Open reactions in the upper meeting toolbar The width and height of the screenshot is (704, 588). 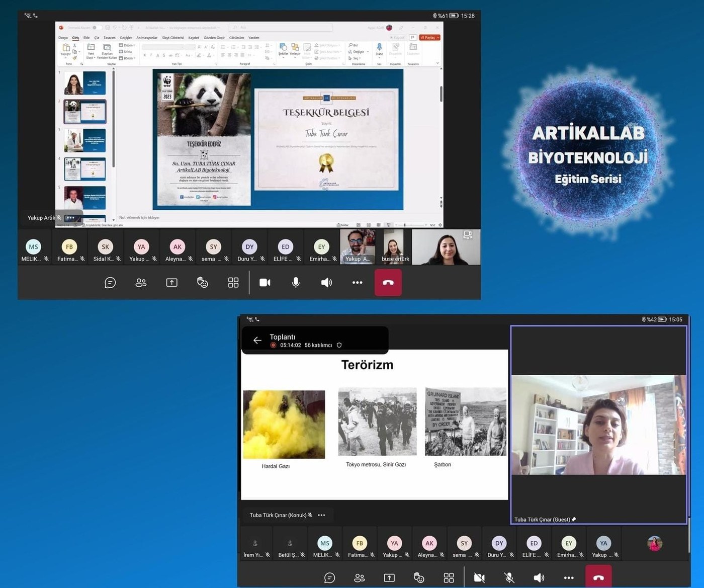(203, 283)
